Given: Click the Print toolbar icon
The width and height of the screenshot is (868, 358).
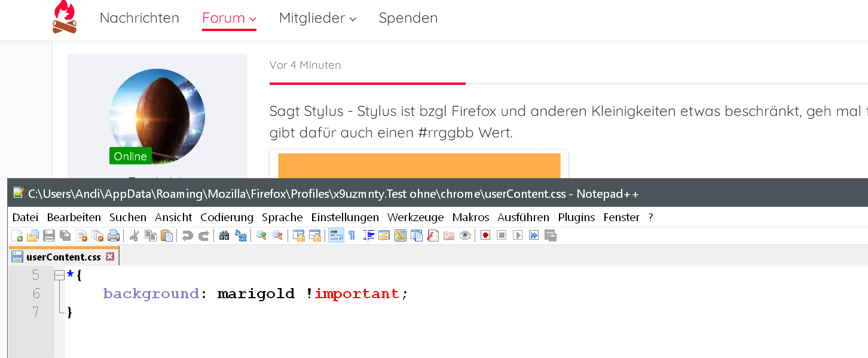Looking at the screenshot, I should (x=114, y=235).
